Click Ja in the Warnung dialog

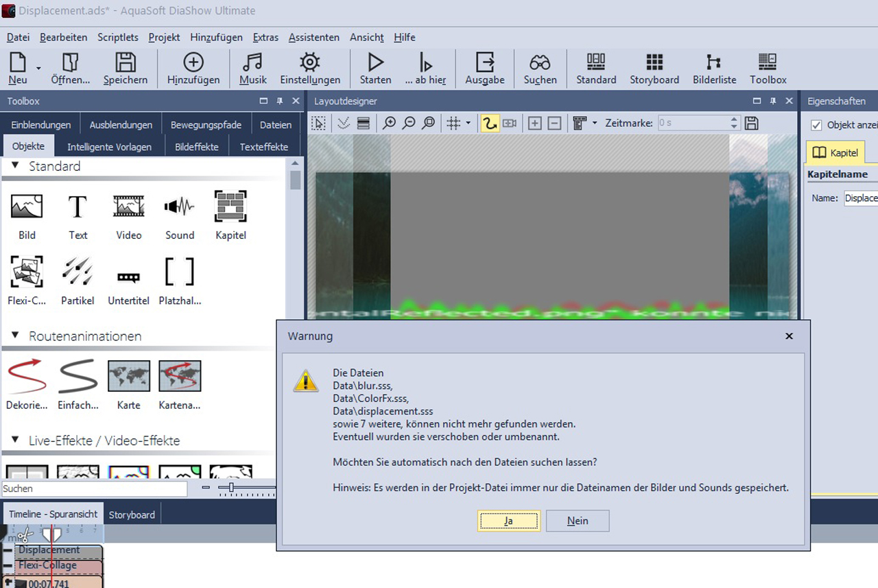(508, 521)
